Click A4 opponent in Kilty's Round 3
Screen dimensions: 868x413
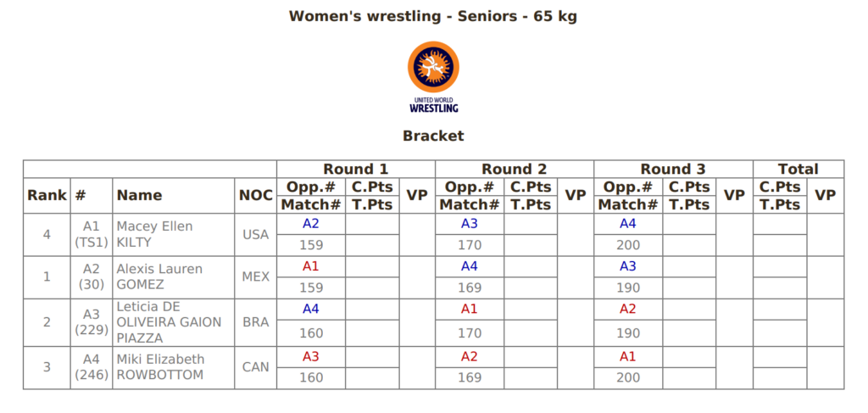tap(628, 224)
